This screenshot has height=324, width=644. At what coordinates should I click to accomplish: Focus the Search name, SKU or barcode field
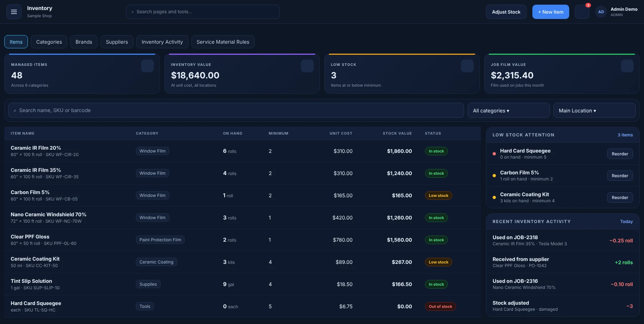point(236,110)
